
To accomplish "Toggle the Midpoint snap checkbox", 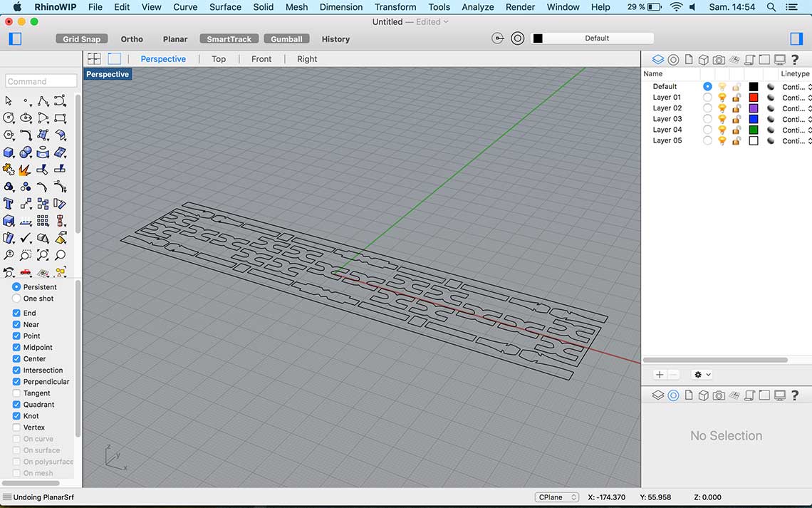I will (x=16, y=347).
